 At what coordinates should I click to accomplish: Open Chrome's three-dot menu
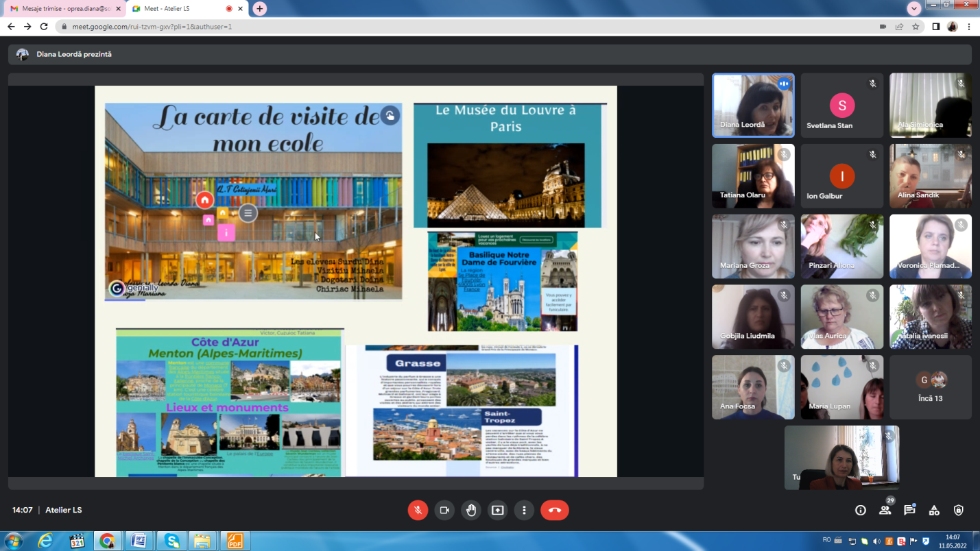pyautogui.click(x=969, y=27)
